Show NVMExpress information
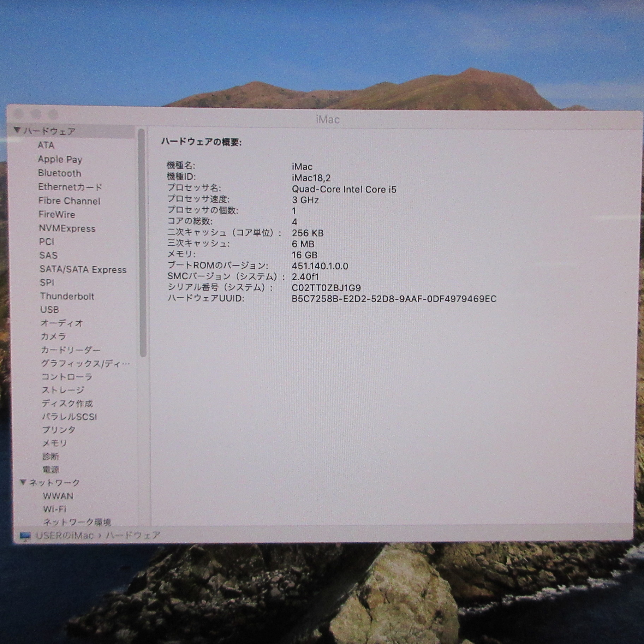 pyautogui.click(x=67, y=228)
